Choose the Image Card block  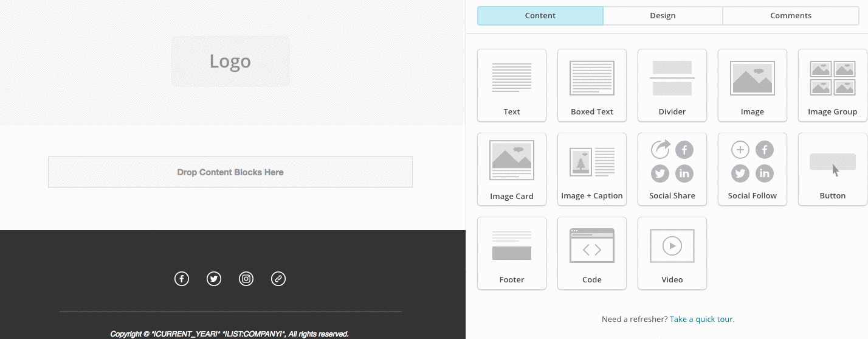512,169
